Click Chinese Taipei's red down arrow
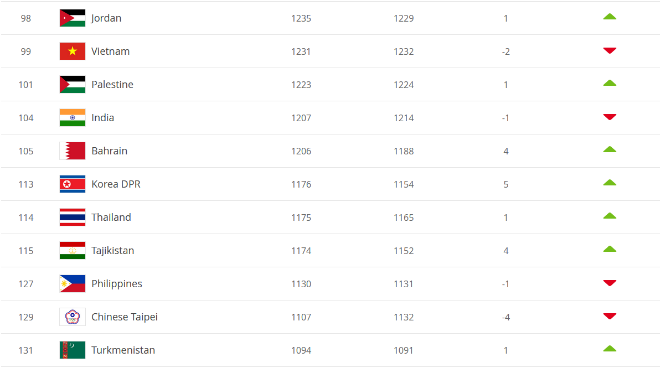The image size is (666, 368). click(610, 316)
